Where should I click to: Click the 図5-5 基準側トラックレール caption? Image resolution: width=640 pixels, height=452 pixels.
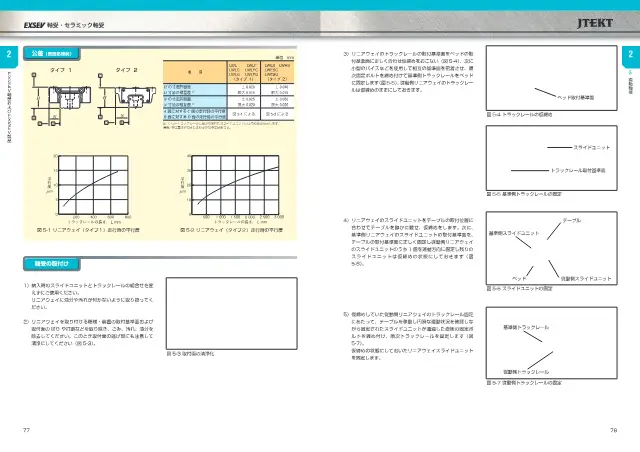click(x=524, y=194)
